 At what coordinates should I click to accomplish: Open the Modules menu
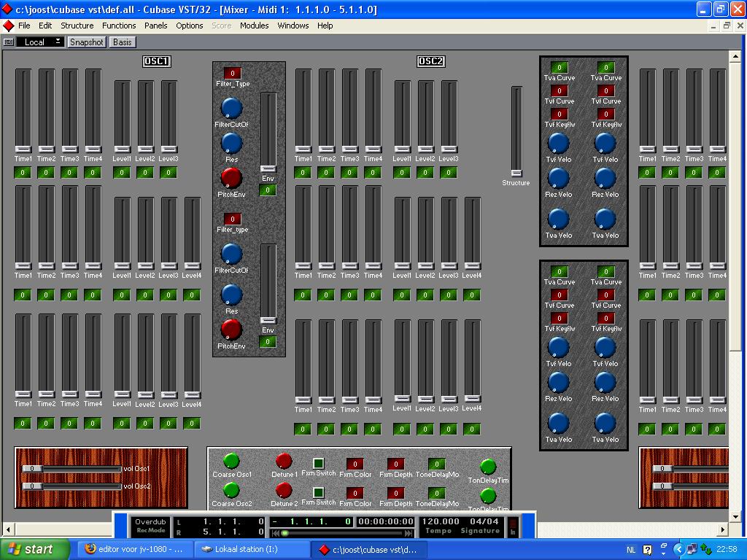click(x=254, y=26)
